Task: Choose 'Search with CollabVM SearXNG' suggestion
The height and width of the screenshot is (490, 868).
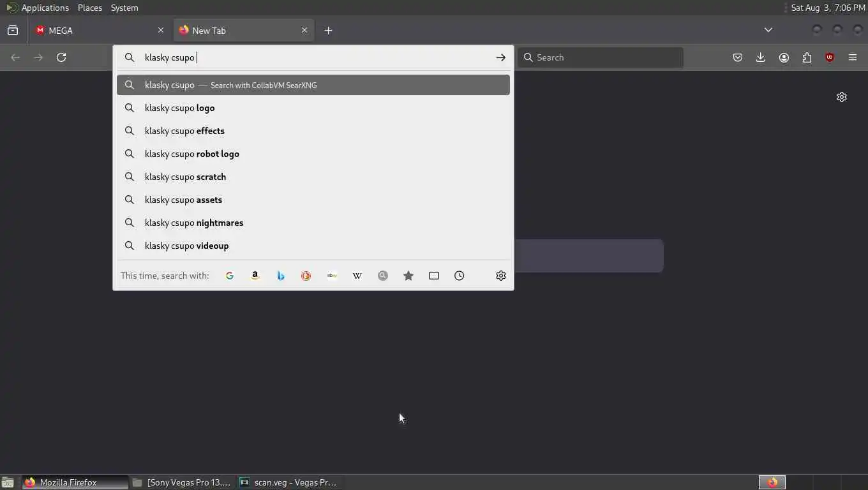Action: [x=313, y=85]
